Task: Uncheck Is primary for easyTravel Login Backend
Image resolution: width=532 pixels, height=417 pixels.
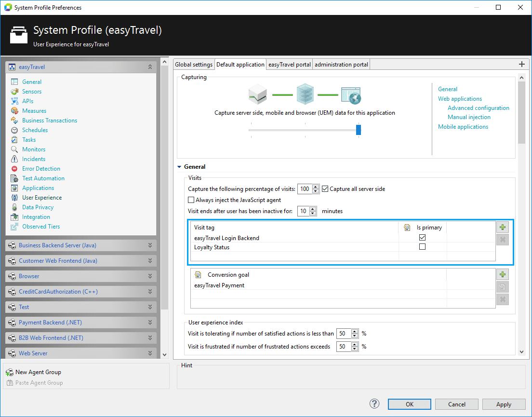Action: coord(423,238)
